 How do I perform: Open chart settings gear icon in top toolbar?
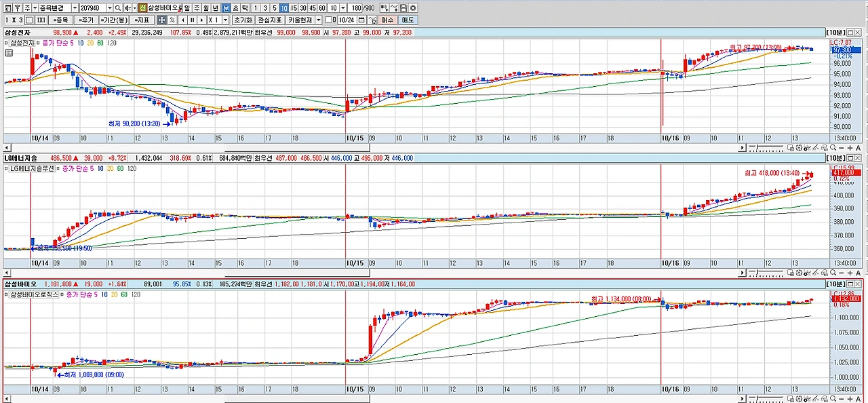pos(413,7)
